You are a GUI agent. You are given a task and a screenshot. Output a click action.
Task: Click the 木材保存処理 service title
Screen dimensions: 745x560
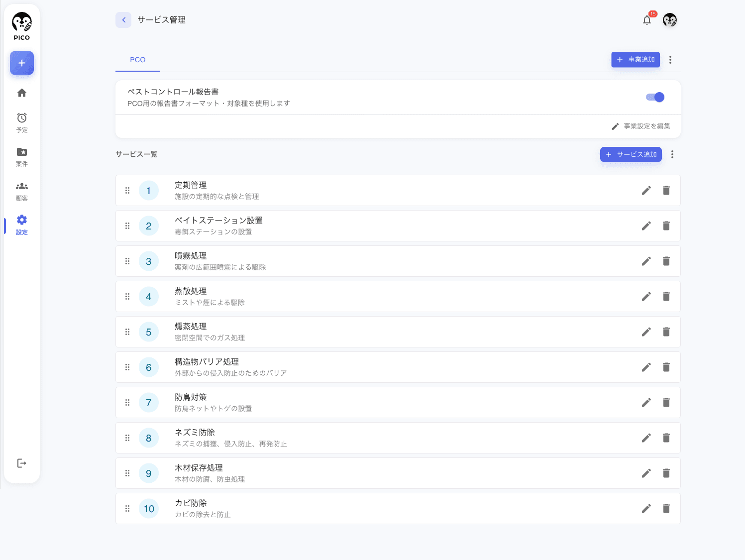[x=199, y=468]
